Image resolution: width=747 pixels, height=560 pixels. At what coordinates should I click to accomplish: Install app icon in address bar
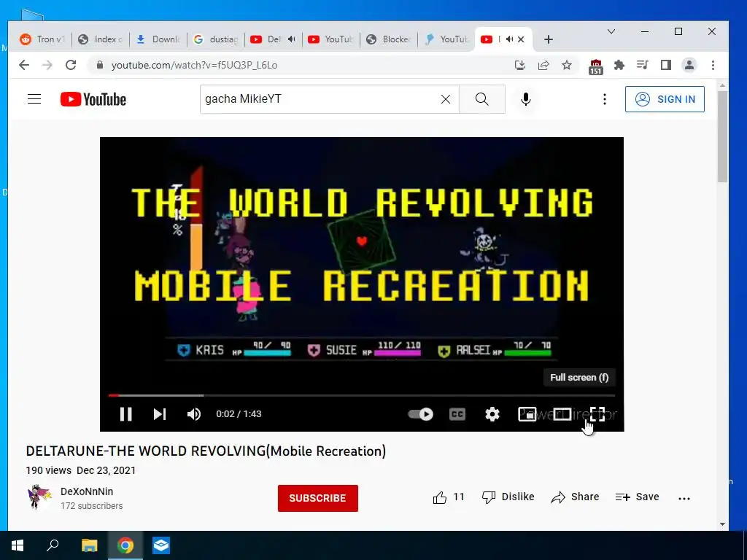[x=519, y=65]
